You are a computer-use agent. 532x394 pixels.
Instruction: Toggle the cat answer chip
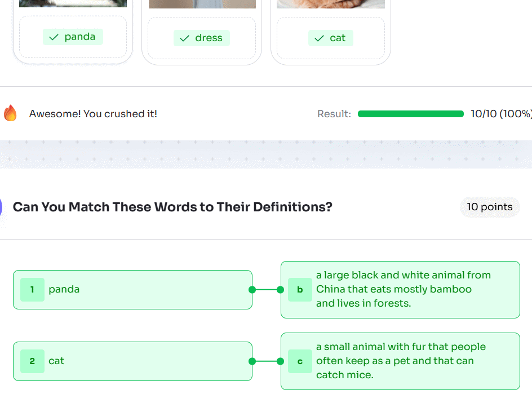tap(330, 38)
